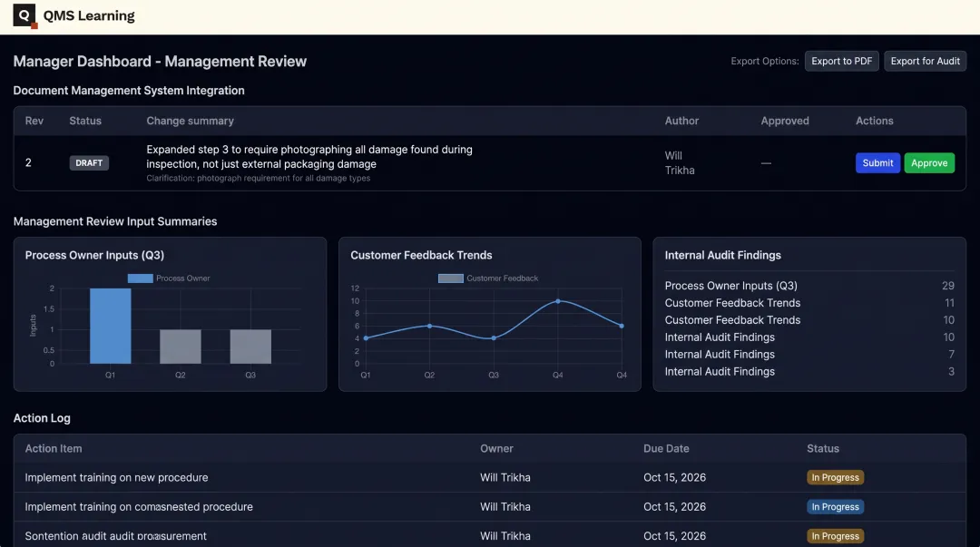Click the Owner column header
Screen dimensions: 980x547
click(x=496, y=448)
